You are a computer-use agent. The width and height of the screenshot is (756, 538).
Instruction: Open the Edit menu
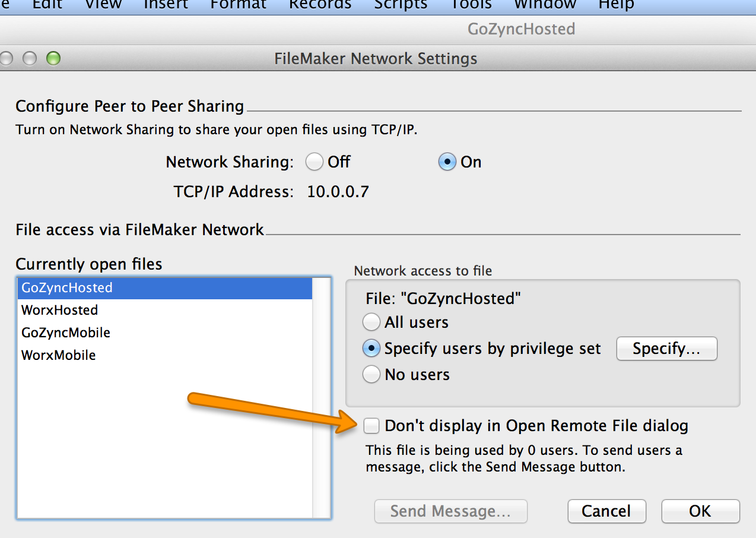tap(47, 4)
